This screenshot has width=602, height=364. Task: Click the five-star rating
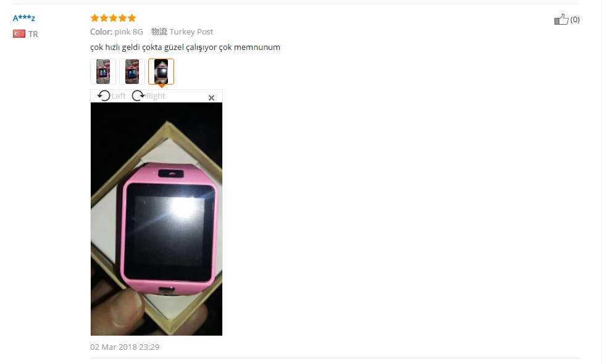[x=113, y=18]
